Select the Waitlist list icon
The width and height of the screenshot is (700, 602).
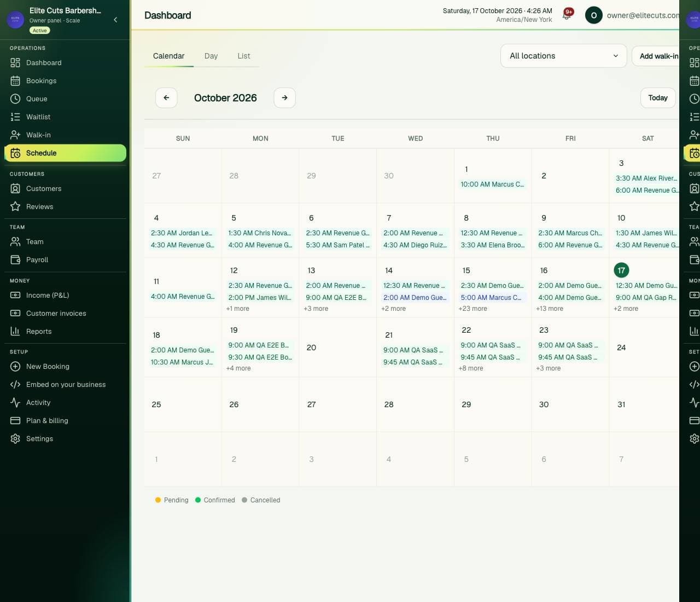point(15,117)
